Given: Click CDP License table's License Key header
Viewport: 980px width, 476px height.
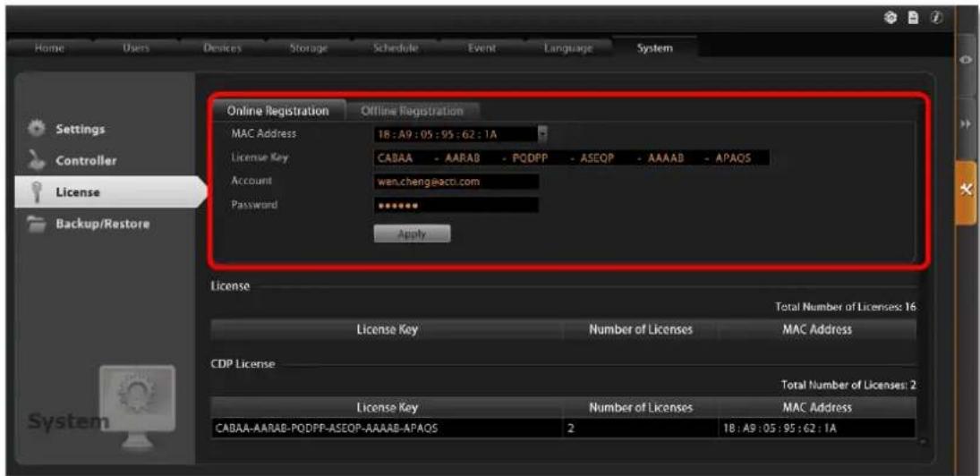Looking at the screenshot, I should (x=387, y=407).
